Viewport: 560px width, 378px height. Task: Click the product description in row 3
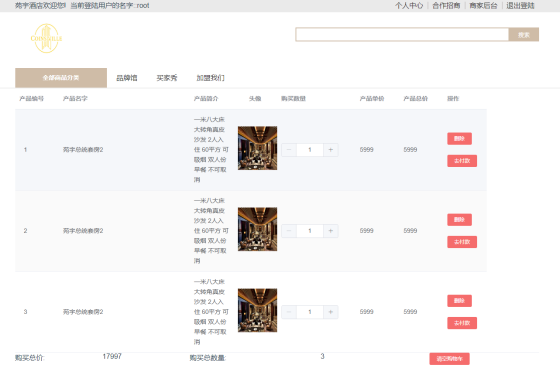[211, 312]
